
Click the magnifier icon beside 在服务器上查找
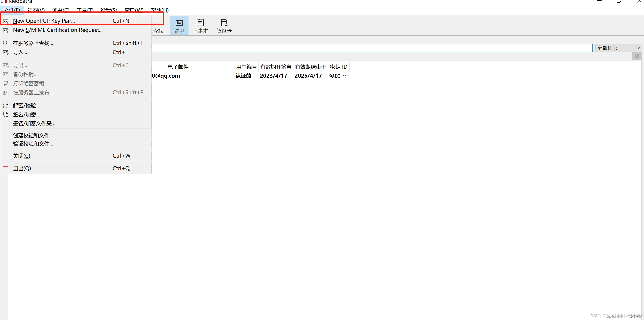[x=5, y=43]
